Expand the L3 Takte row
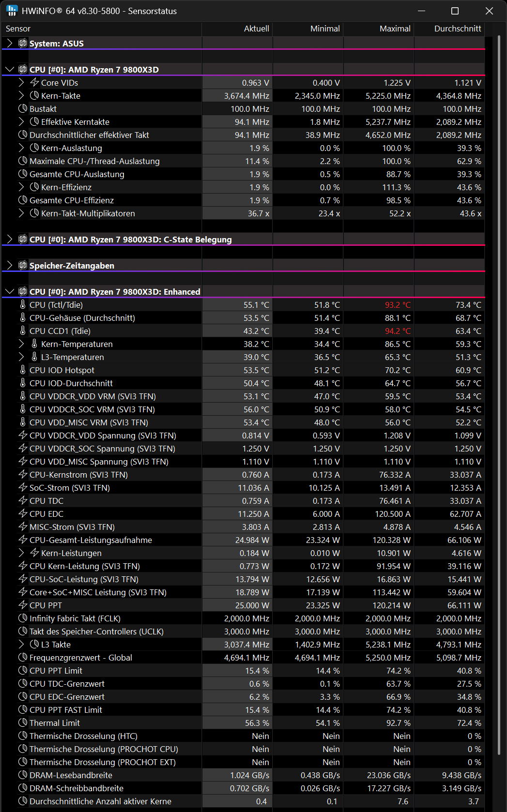This screenshot has height=812, width=507. (x=21, y=645)
